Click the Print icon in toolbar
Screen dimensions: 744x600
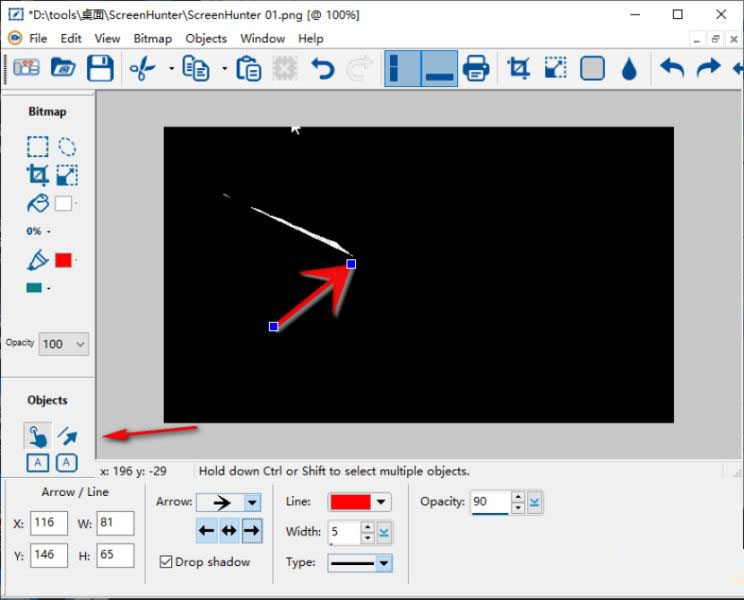click(476, 68)
